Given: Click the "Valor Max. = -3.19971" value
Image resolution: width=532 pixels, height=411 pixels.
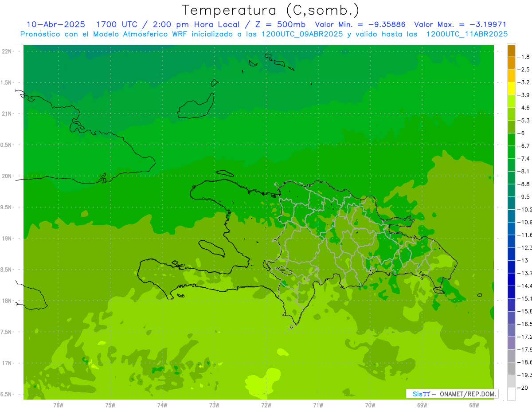Looking at the screenshot, I should 460,24.
